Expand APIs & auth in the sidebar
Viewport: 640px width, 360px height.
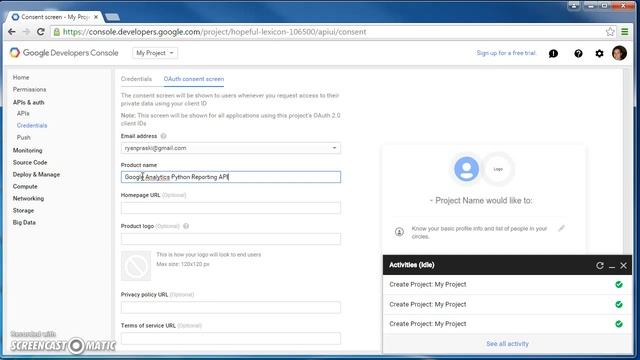coord(29,102)
